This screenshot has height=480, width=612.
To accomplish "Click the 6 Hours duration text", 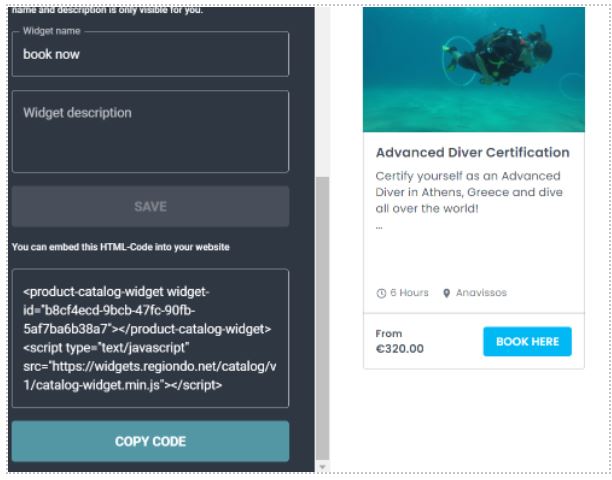I will tap(409, 293).
